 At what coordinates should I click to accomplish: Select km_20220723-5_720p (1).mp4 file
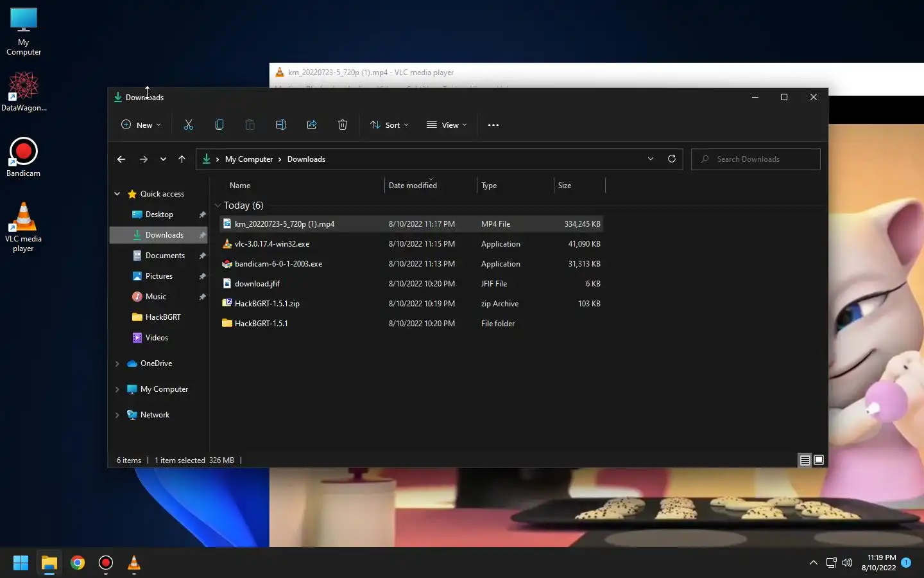411,224
